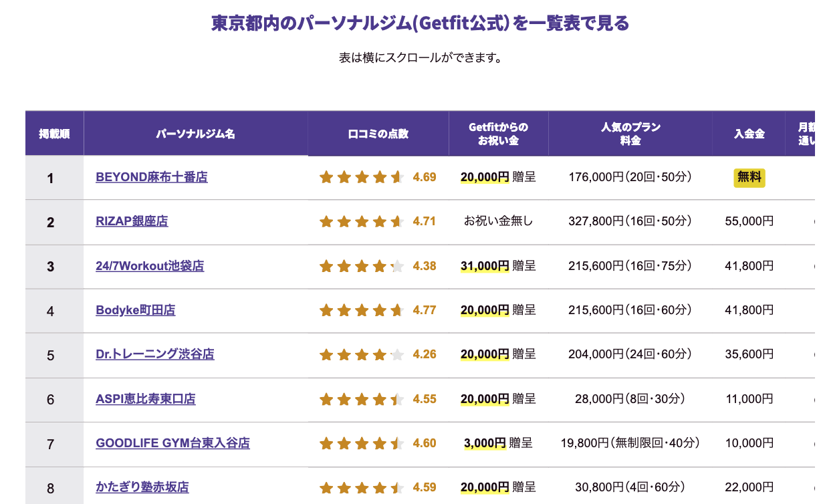817x504 pixels.
Task: Click the star rating icons for BEYOND麻布十番店
Action: point(362,177)
